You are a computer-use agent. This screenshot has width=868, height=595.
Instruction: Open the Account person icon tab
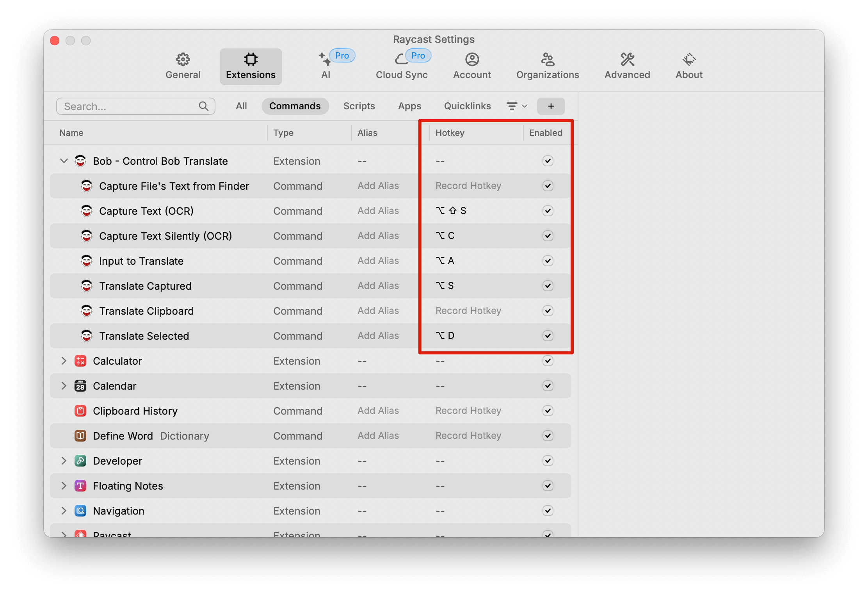pos(472,59)
